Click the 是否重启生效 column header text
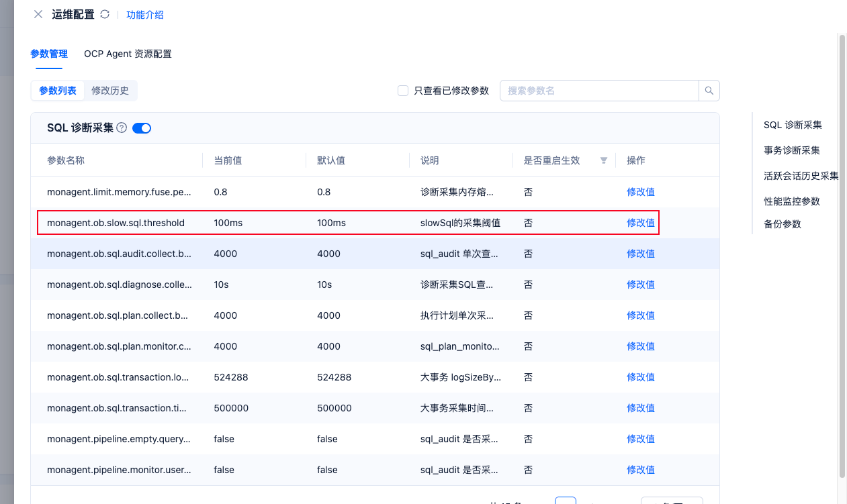Viewport: 847px width, 504px height. coord(552,160)
